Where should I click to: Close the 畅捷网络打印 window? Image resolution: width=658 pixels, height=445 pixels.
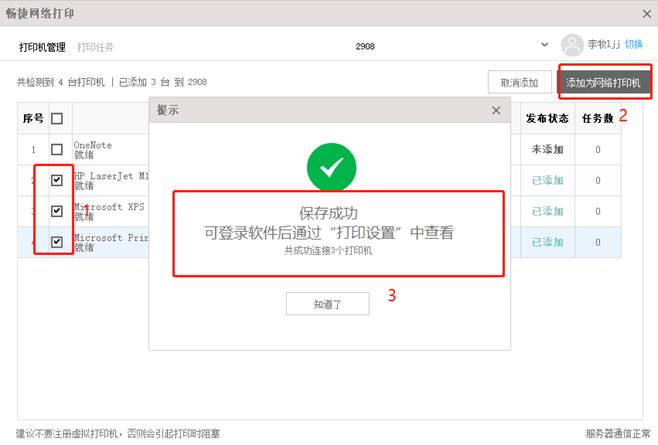tap(645, 13)
